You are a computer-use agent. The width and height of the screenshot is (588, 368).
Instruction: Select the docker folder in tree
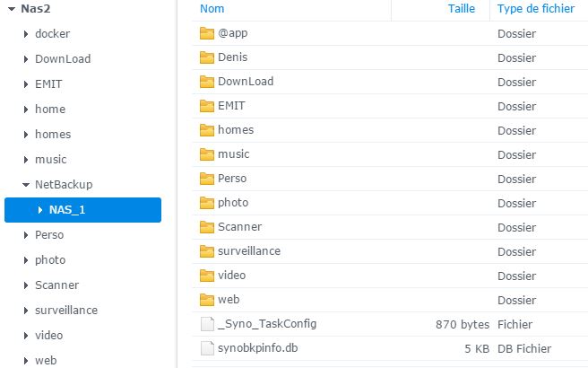[x=53, y=34]
